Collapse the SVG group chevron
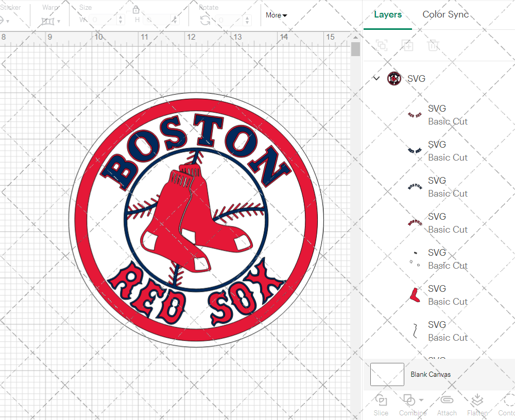 (x=376, y=78)
